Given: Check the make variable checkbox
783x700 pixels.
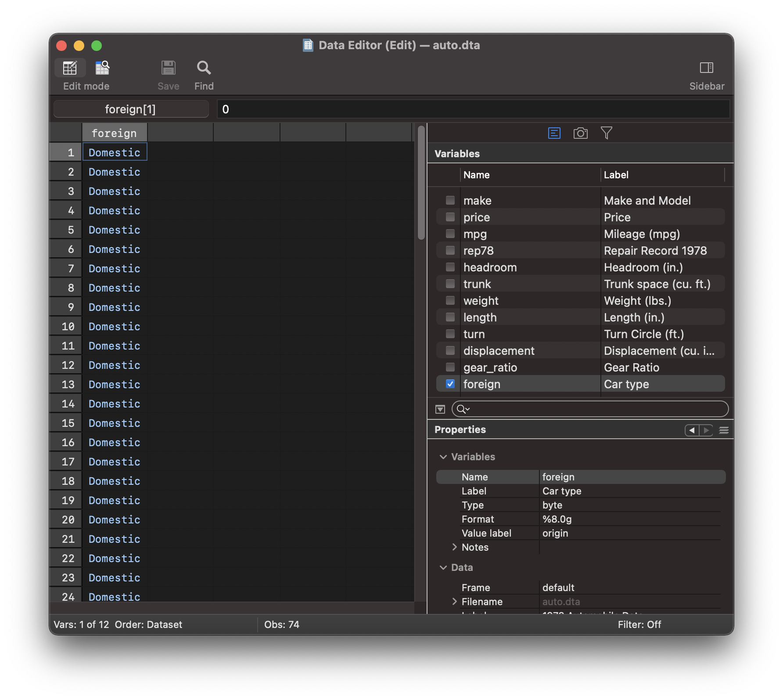Looking at the screenshot, I should [x=450, y=200].
